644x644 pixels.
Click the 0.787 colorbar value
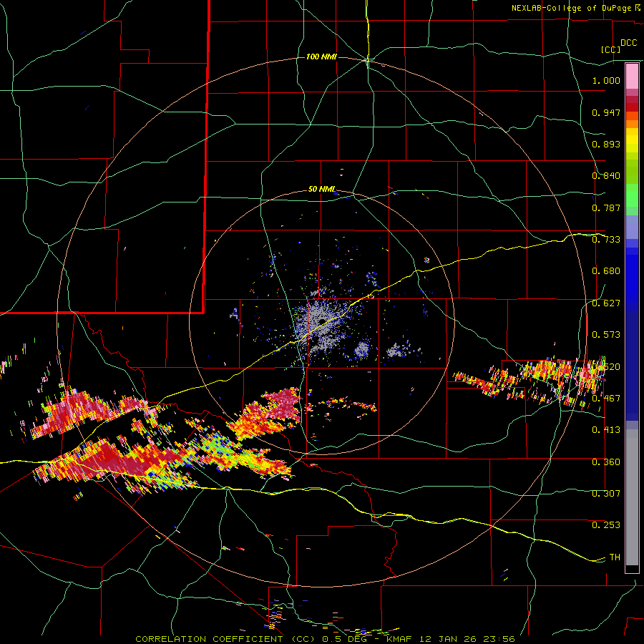click(x=606, y=208)
